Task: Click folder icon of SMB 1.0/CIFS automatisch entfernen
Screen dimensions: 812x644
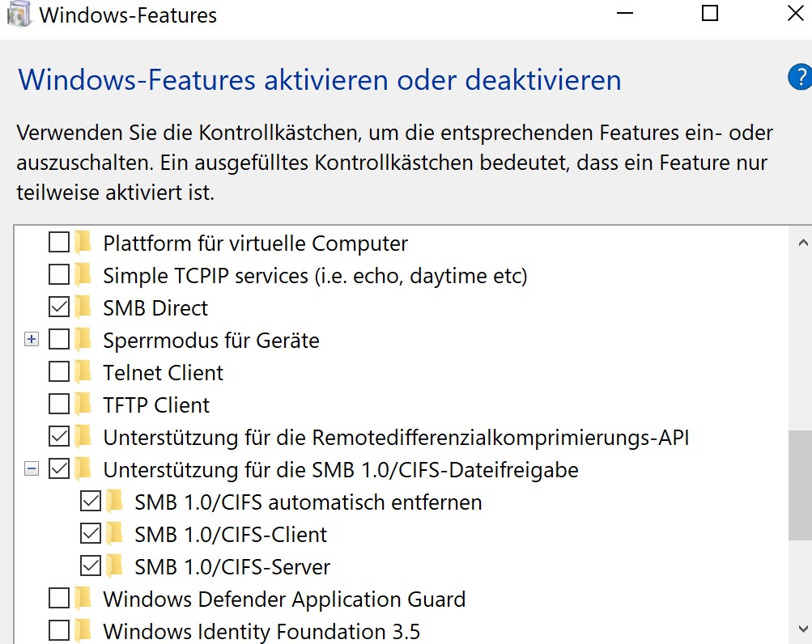Action: [114, 501]
